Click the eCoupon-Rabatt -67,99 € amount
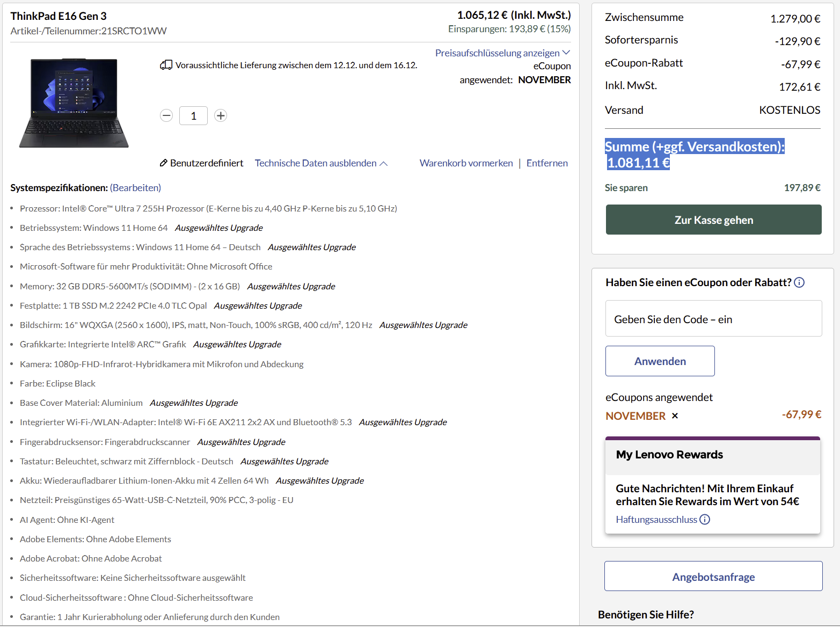 click(800, 64)
